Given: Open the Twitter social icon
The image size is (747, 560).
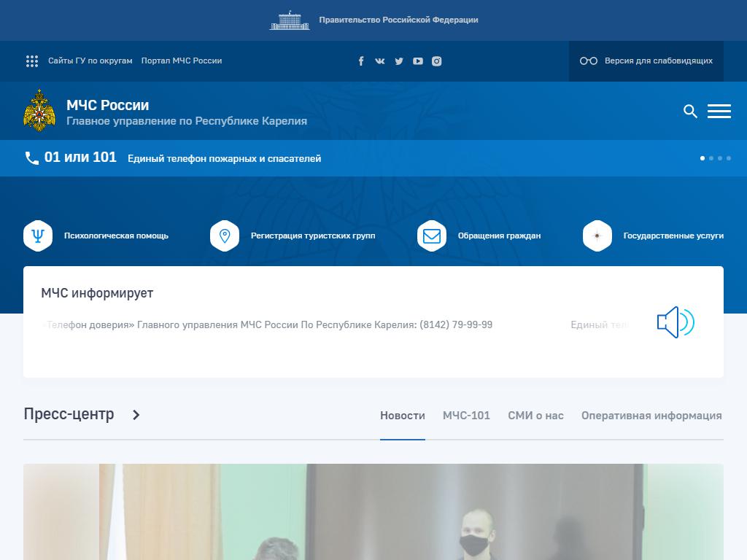Looking at the screenshot, I should point(399,61).
